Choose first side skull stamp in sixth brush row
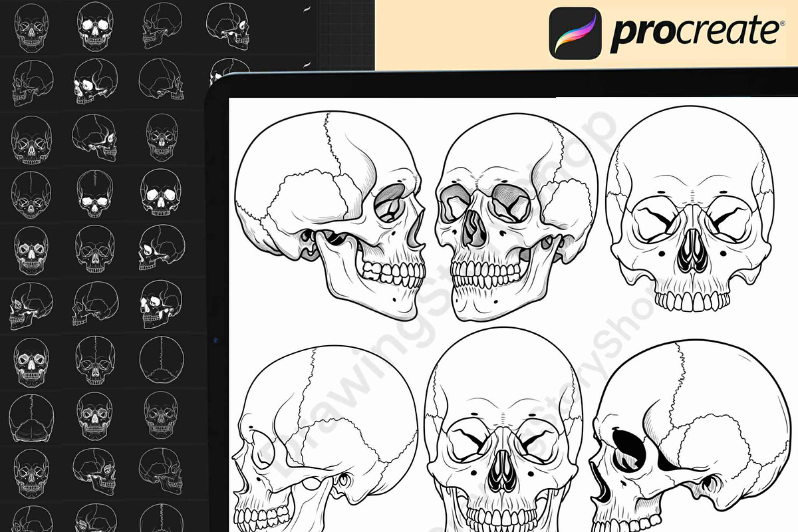 [x=31, y=305]
